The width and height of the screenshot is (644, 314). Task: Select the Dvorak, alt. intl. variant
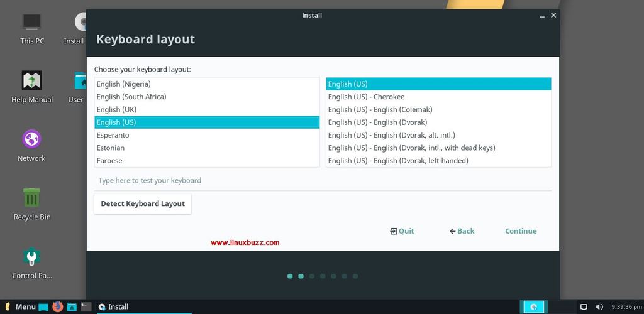click(x=438, y=135)
